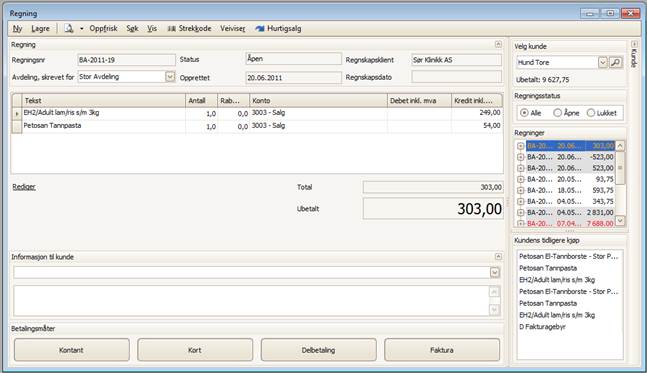Collapse the Regning section header
This screenshot has height=373, width=647.
tap(498, 44)
